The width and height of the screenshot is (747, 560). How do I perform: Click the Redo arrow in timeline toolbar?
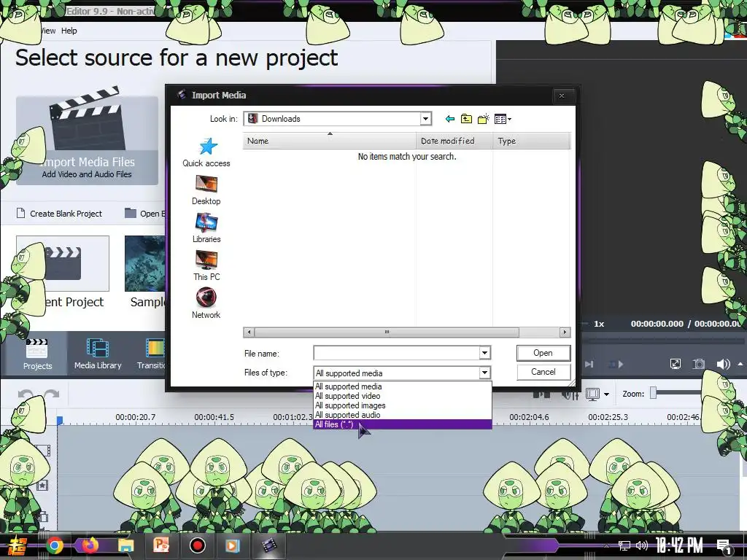(x=52, y=394)
